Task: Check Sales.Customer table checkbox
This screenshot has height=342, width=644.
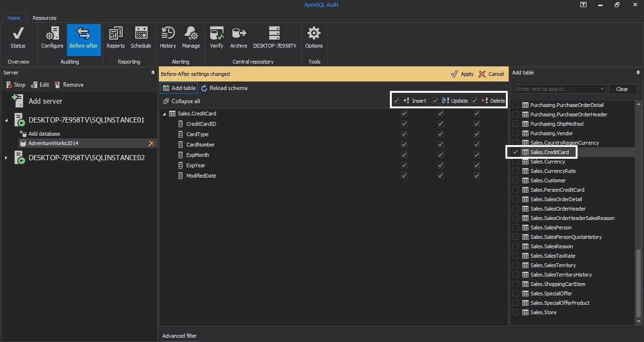Action: point(515,180)
